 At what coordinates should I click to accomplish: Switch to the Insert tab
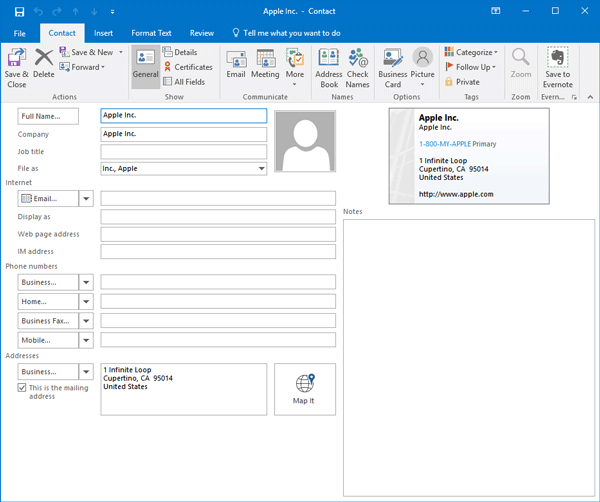coord(103,33)
